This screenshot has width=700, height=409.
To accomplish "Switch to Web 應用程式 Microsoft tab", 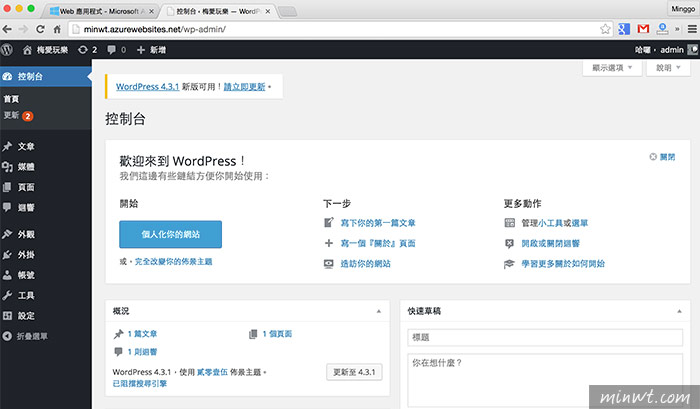I will point(100,11).
